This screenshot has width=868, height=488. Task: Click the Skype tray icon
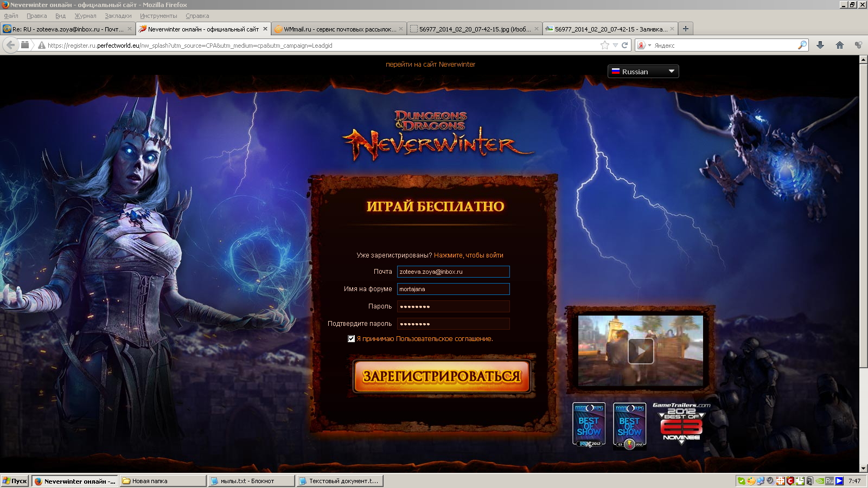coord(741,481)
